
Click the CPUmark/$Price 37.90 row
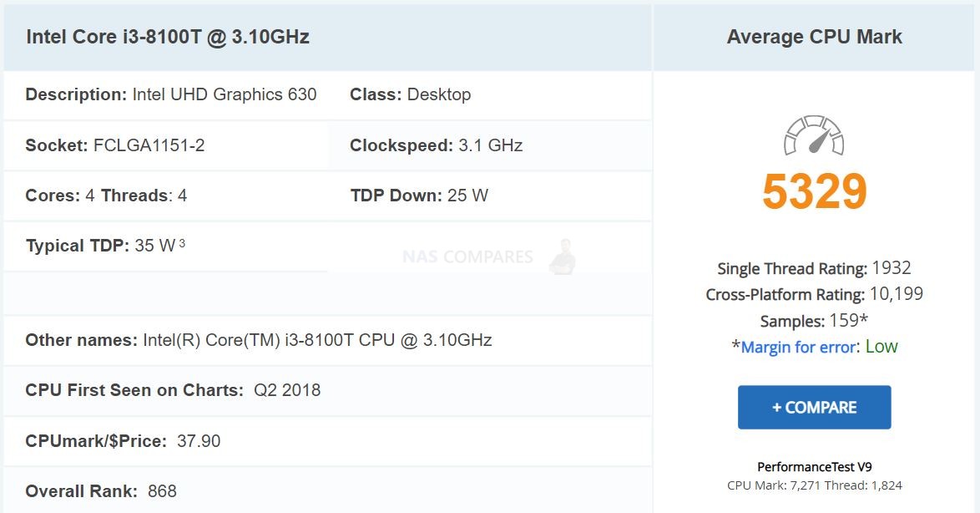(327, 441)
